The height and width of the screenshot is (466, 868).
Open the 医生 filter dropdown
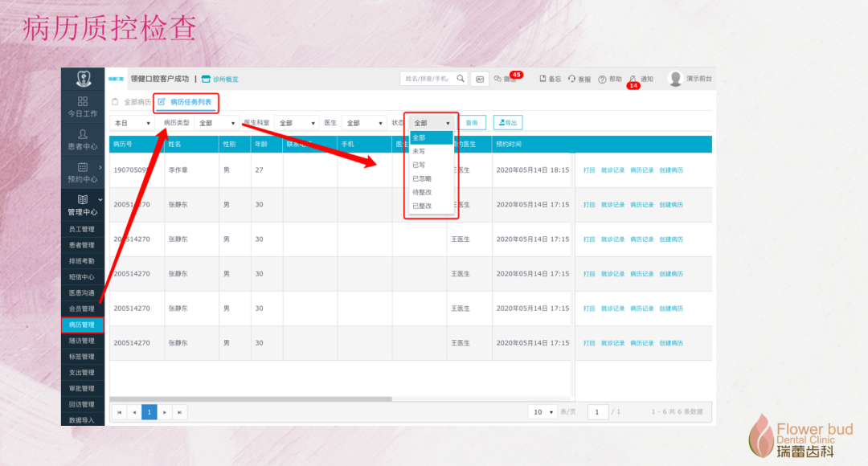[x=363, y=123]
